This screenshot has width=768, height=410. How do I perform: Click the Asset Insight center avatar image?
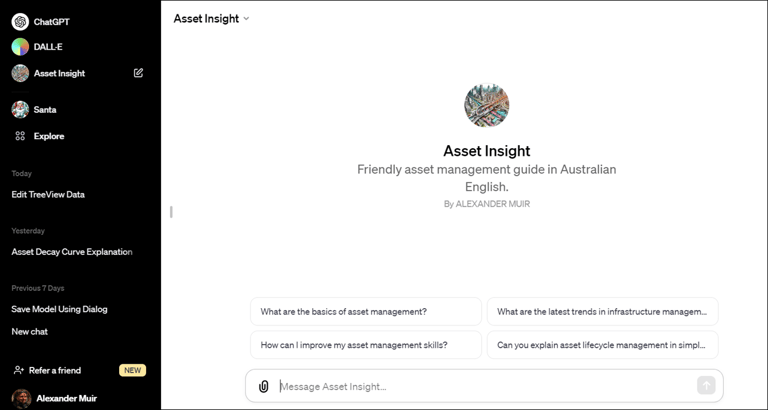pyautogui.click(x=487, y=106)
